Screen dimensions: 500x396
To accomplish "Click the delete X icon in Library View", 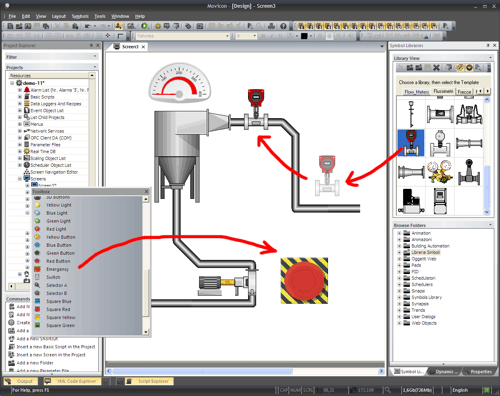I will point(436,68).
